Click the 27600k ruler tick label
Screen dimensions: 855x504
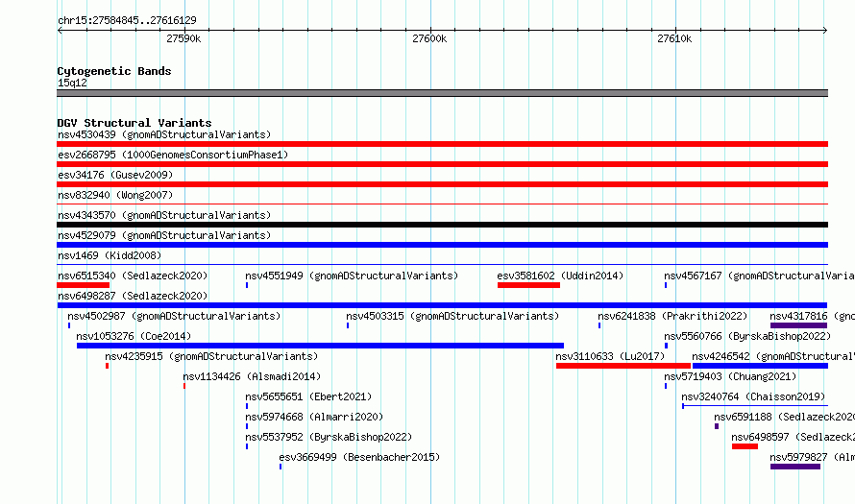tap(429, 38)
